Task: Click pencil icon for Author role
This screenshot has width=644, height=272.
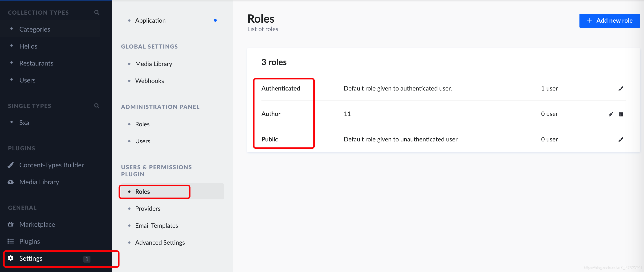Action: pyautogui.click(x=611, y=114)
